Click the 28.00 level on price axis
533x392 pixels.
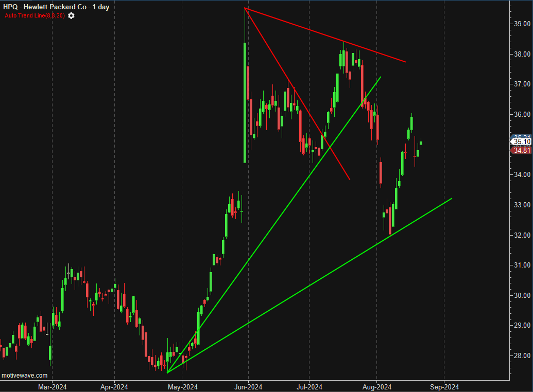(521, 355)
